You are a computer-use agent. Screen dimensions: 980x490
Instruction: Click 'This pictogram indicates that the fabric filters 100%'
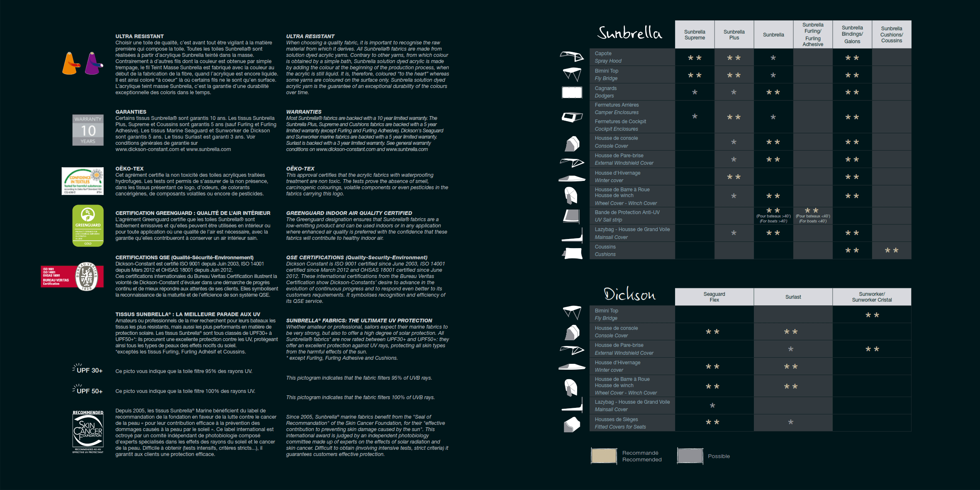[361, 397]
